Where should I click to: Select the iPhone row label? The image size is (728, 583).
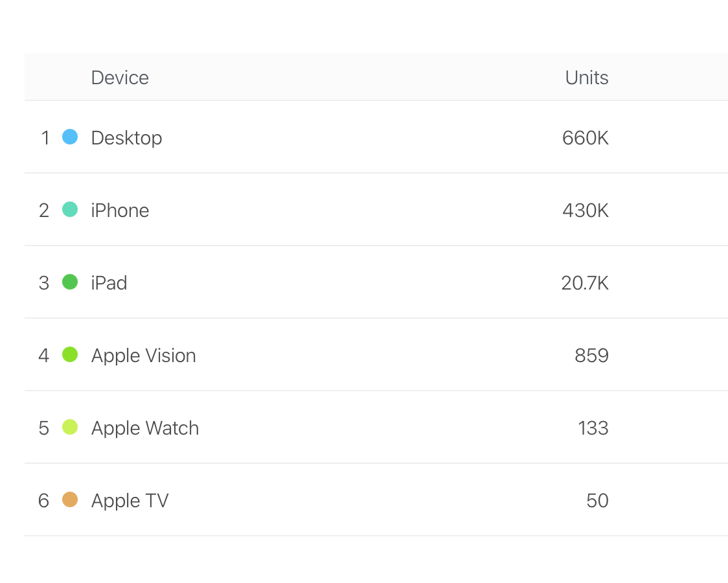[x=120, y=211]
